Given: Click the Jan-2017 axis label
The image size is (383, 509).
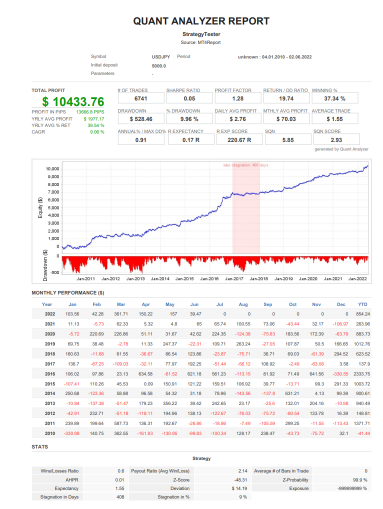Looking at the screenshot, I should click(x=234, y=279).
